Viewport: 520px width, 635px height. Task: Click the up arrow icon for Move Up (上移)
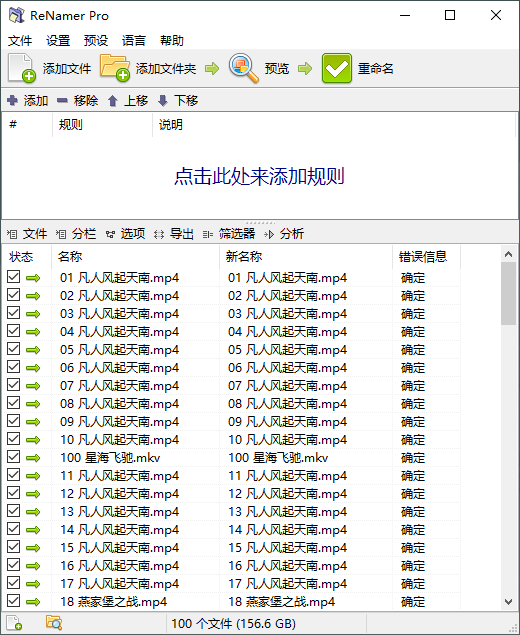(x=113, y=100)
